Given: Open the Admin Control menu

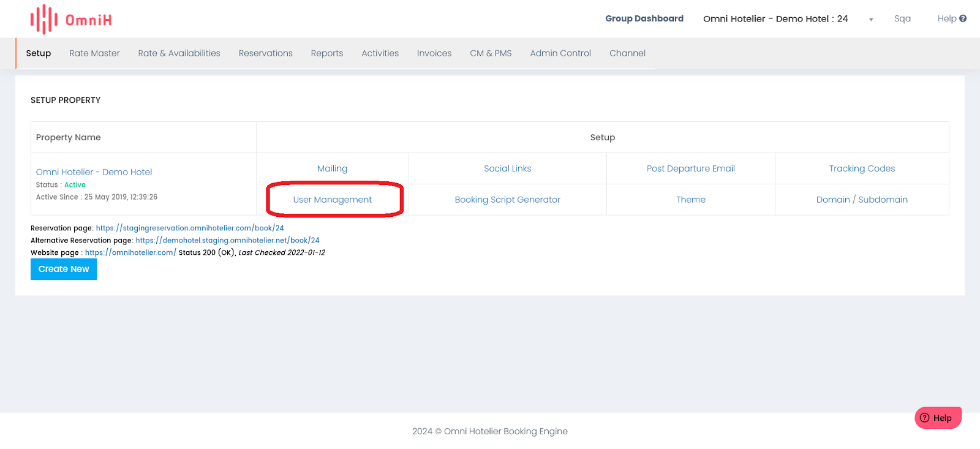Looking at the screenshot, I should coord(560,53).
